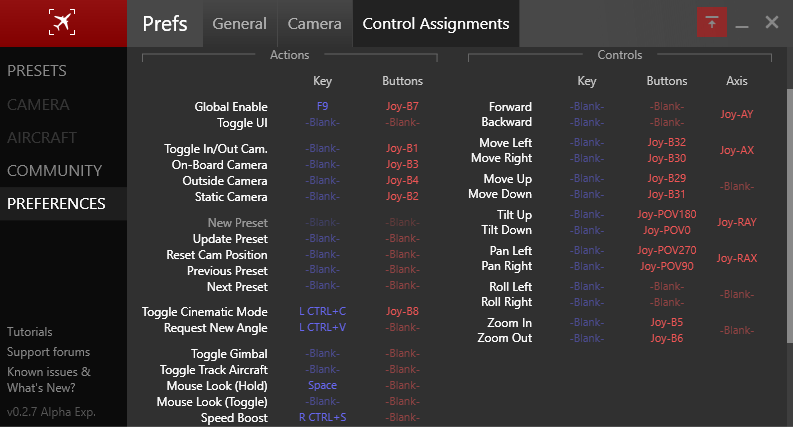793x427 pixels.
Task: Click the airplane camera app logo
Action: (62, 22)
